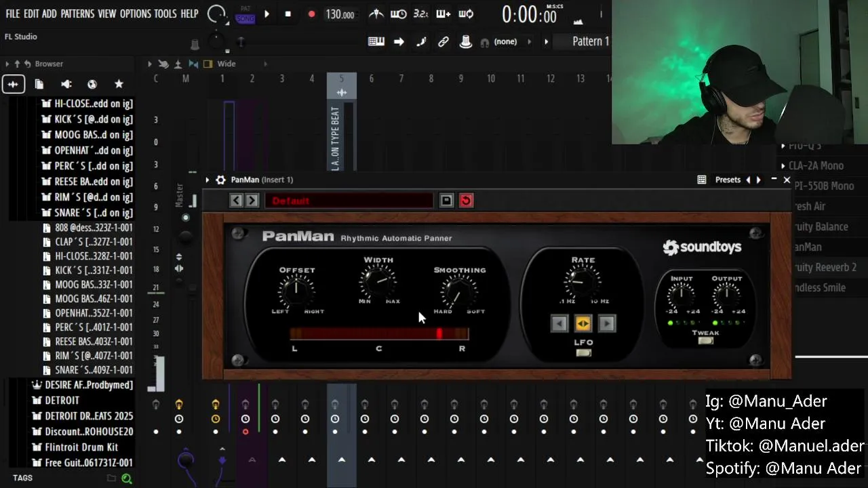Click the multilink knob controller icon
Screen dimensions: 868x488
tap(466, 42)
